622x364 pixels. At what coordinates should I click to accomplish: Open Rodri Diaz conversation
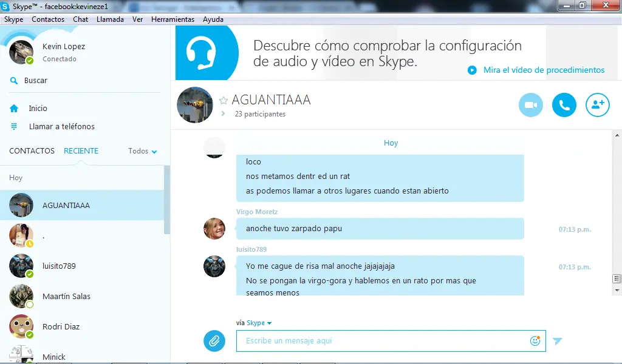point(82,326)
